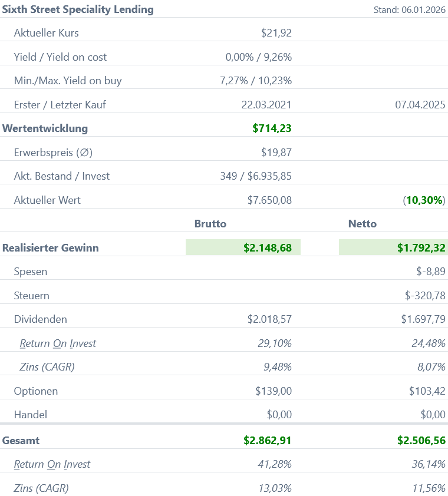This screenshot has width=448, height=496.
Task: Click the Yield / Yield on cost label
Action: pos(60,57)
